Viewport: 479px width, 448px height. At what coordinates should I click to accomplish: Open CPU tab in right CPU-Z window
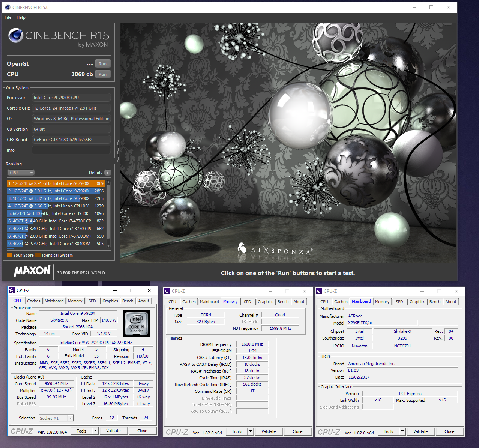pyautogui.click(x=324, y=302)
